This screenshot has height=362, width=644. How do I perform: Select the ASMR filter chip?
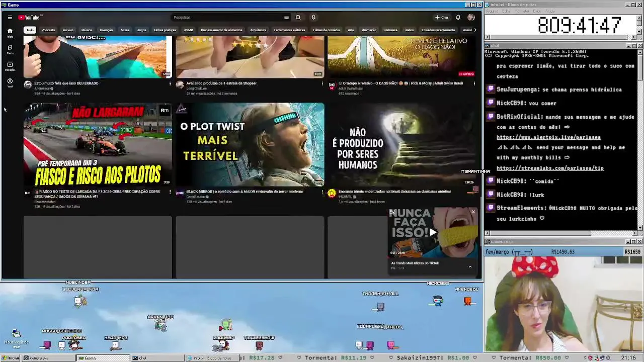(189, 30)
